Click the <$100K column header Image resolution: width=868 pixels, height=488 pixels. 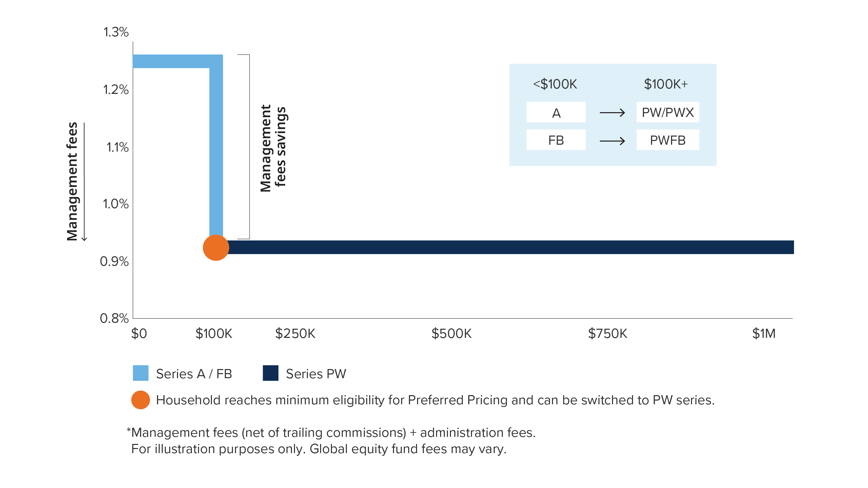pyautogui.click(x=555, y=84)
